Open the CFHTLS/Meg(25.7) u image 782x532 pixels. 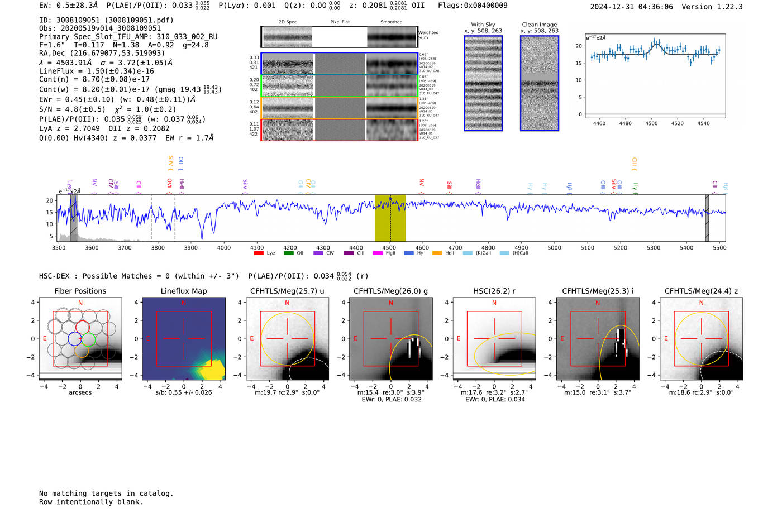pos(287,339)
